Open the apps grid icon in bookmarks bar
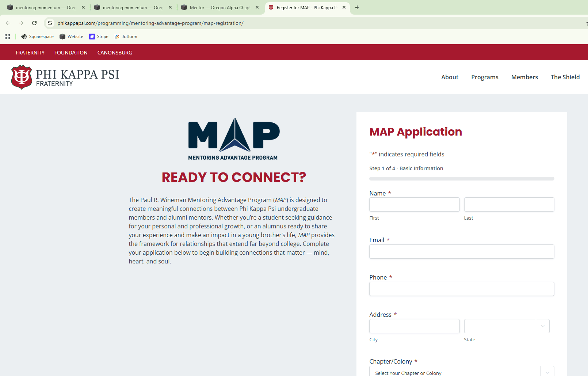This screenshot has height=376, width=588. 7,37
